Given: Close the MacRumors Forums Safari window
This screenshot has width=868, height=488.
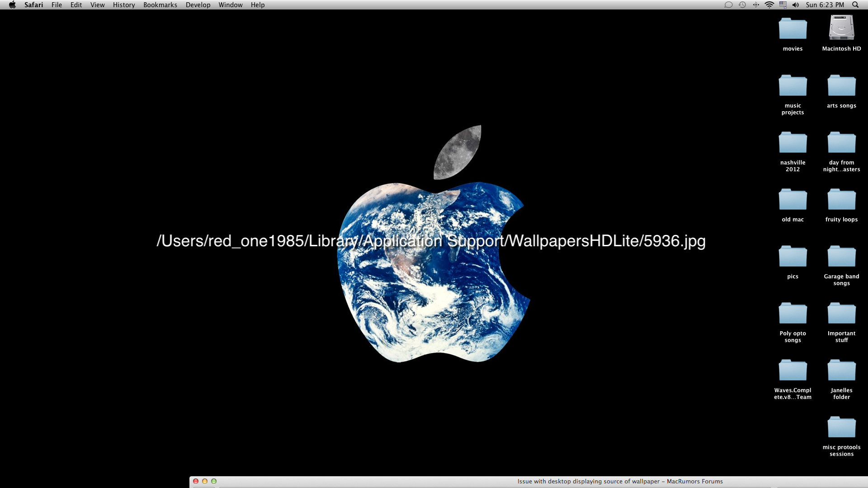Looking at the screenshot, I should click(x=196, y=481).
